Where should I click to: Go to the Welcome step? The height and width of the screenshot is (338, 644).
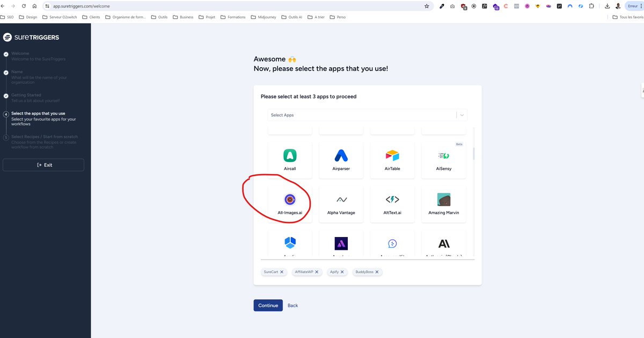[x=38, y=56]
